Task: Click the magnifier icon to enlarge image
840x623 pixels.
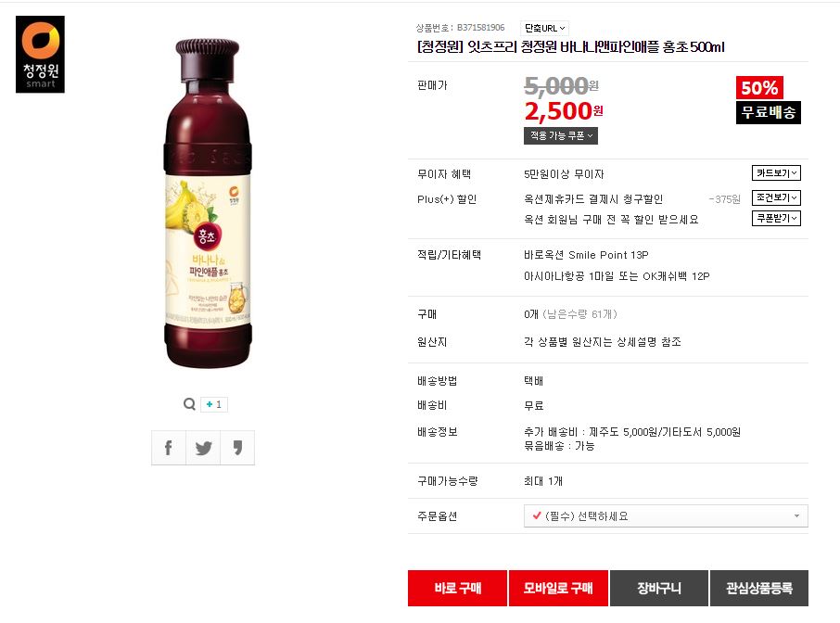Action: point(189,404)
